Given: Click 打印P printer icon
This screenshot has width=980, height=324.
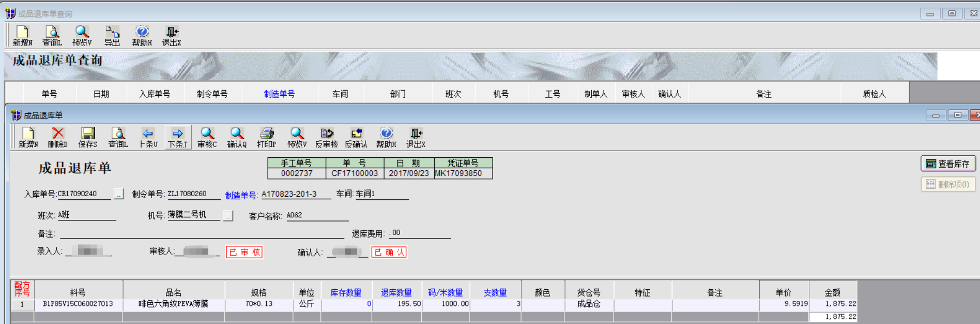Looking at the screenshot, I should (267, 138).
